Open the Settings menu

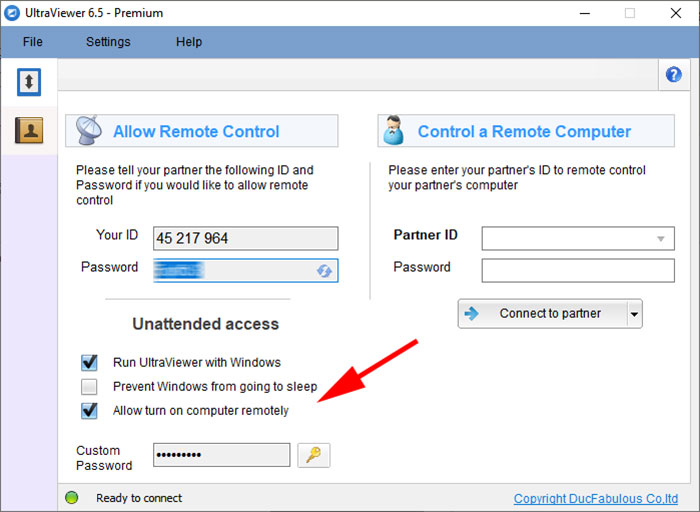108,42
